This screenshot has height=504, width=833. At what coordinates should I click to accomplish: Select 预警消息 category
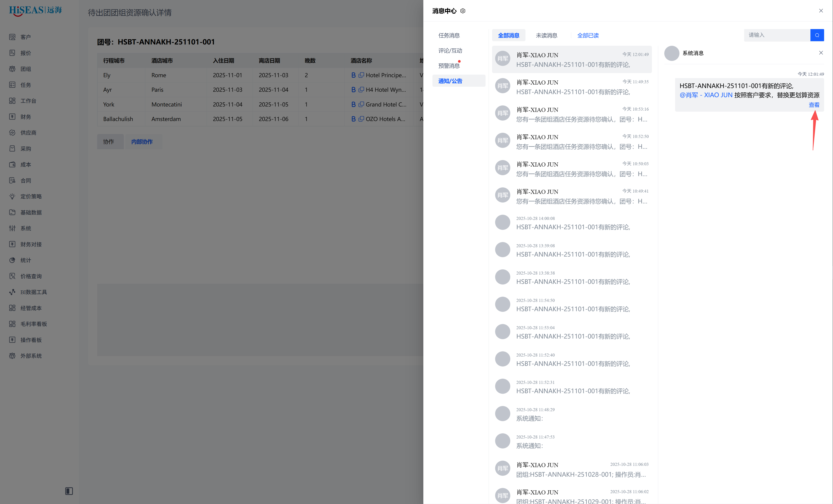[449, 65]
